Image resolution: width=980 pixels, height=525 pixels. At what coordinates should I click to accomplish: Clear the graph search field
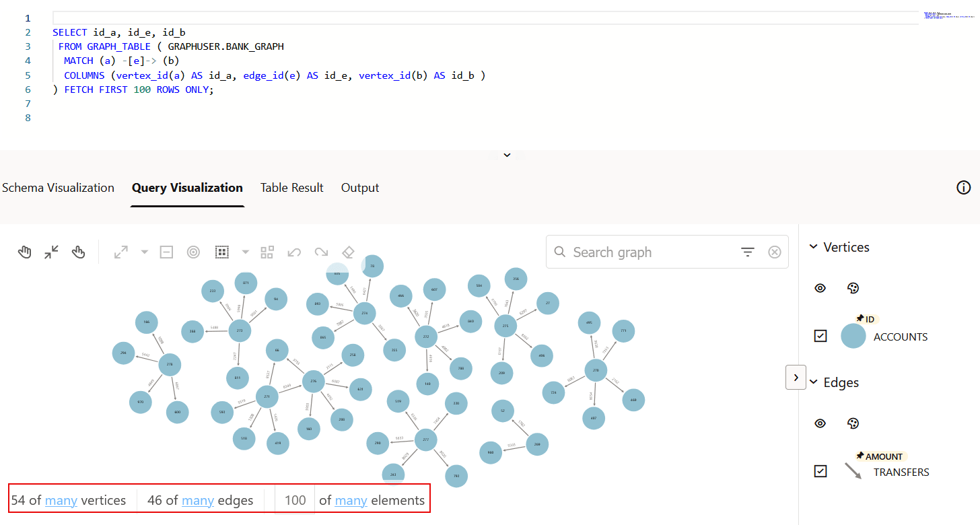(x=775, y=252)
